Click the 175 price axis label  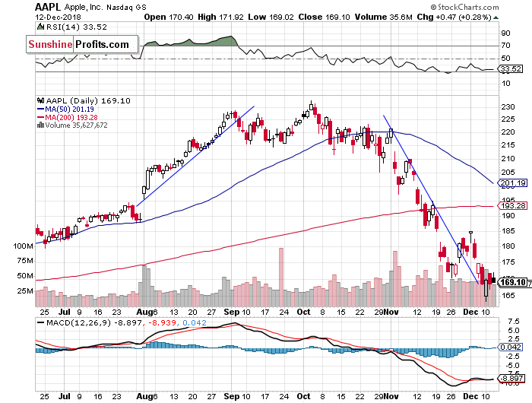click(x=508, y=262)
